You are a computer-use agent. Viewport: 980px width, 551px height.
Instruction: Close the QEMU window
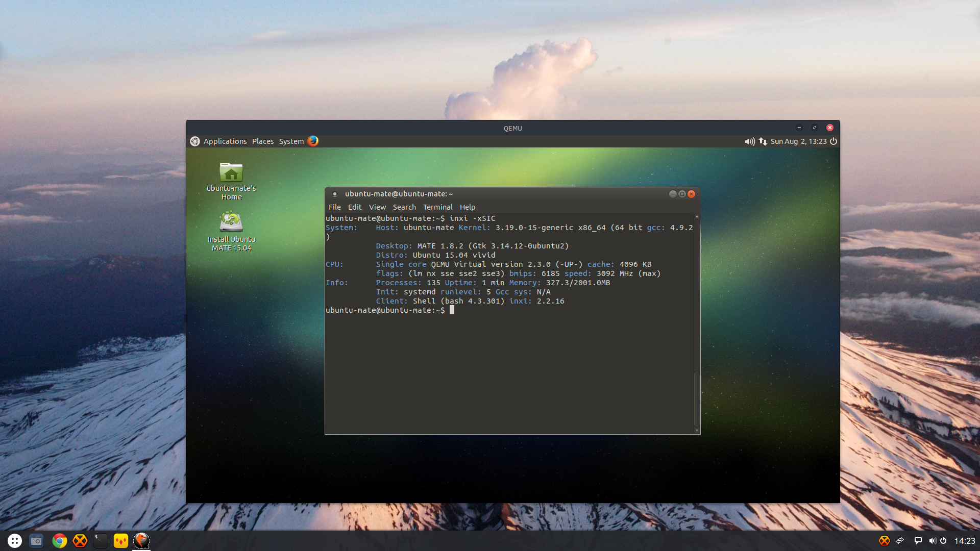(x=830, y=128)
